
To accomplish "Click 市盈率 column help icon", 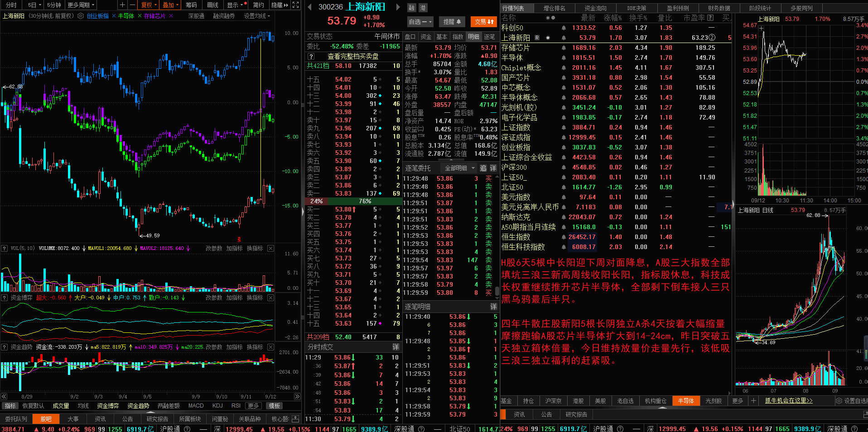I will pos(710,18).
